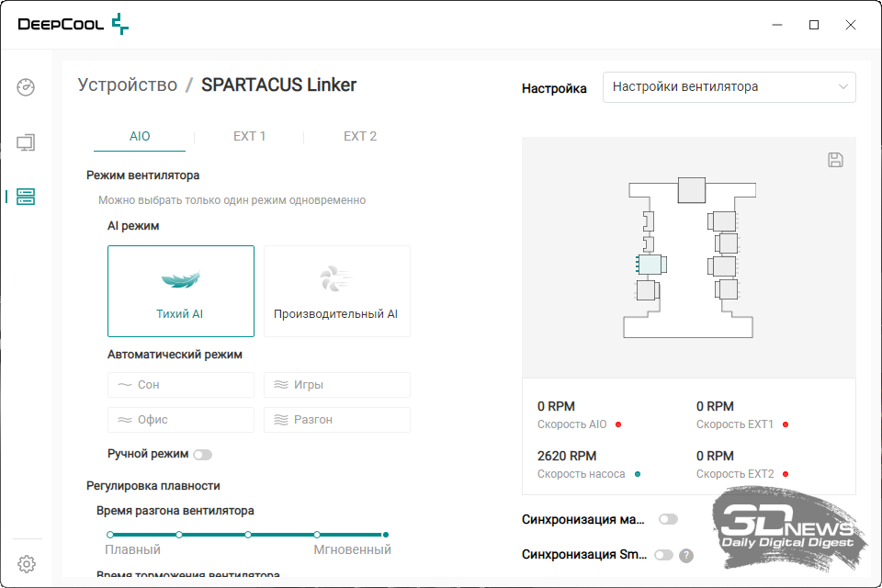Viewport: 882px width, 588px height.
Task: Select the device list icon in sidebar
Action: point(26,197)
